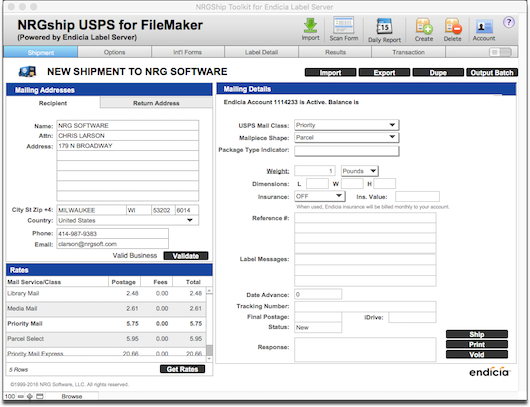The height and width of the screenshot is (407, 530).
Task: Click the Weight value field
Action: [x=314, y=171]
